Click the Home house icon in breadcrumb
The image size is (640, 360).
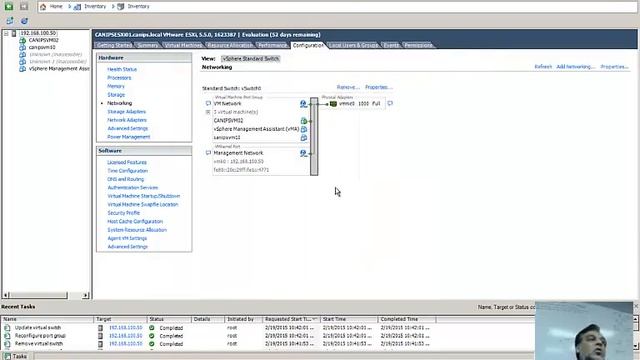click(43, 7)
